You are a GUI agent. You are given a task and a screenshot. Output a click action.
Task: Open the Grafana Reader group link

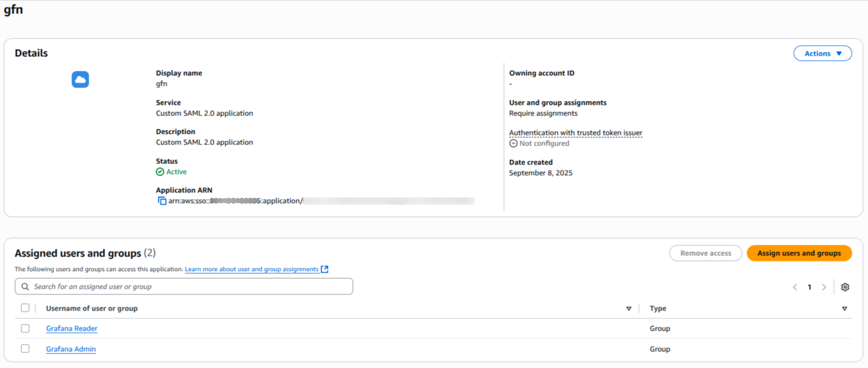pos(71,328)
